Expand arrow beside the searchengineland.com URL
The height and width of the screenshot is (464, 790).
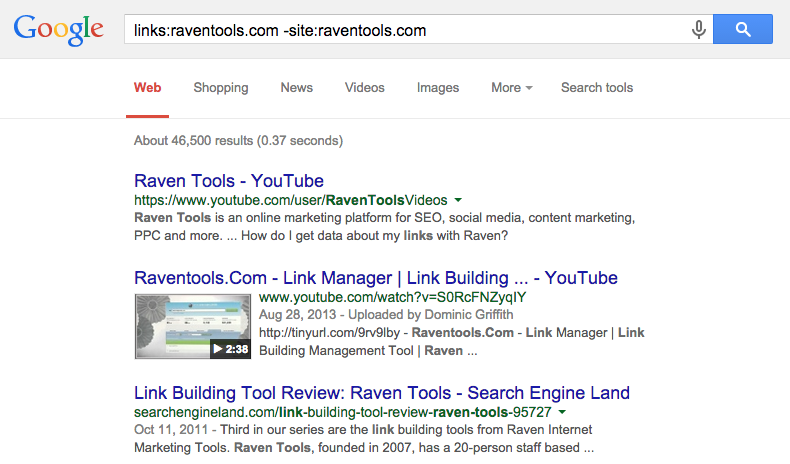pyautogui.click(x=562, y=412)
